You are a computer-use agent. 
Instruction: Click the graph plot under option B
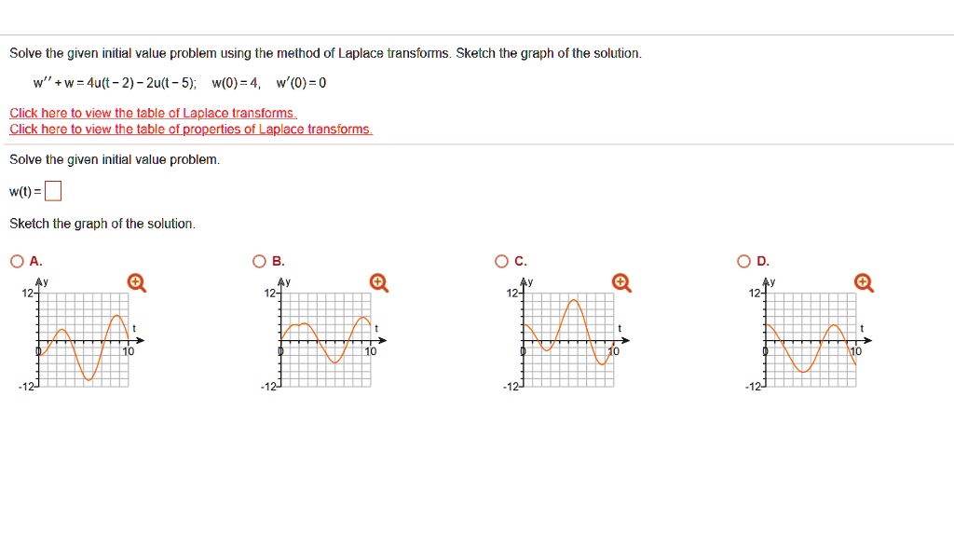click(326, 340)
